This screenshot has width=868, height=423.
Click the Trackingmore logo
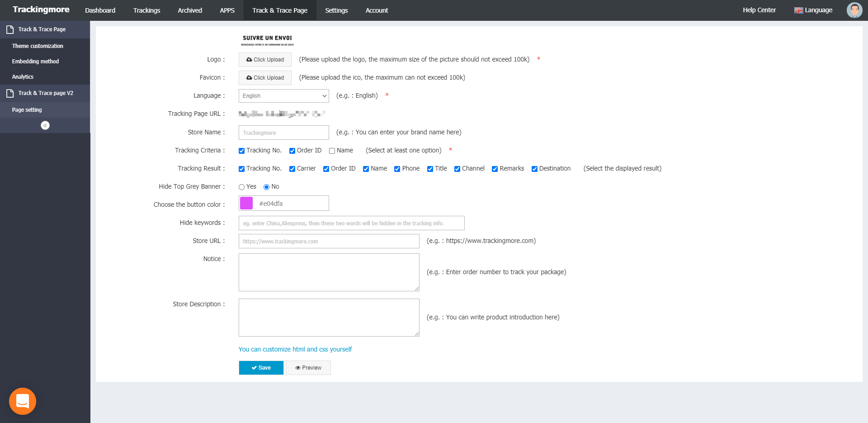[x=41, y=10]
